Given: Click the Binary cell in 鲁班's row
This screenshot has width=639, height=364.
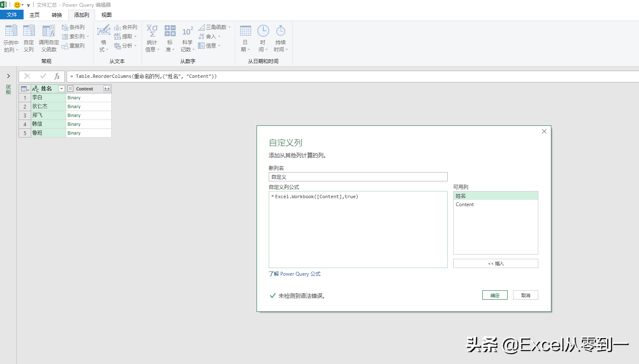Looking at the screenshot, I should coord(88,133).
